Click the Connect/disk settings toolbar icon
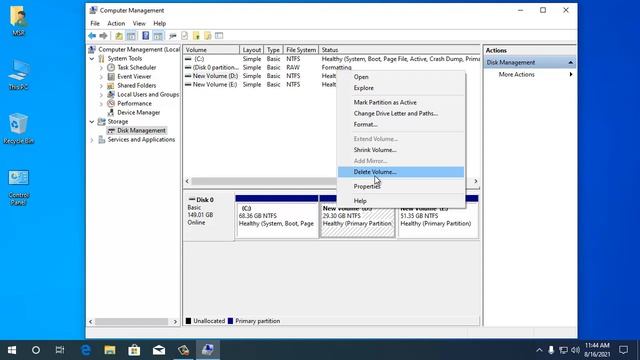Screen dimensions: 640x360 pos(172,36)
